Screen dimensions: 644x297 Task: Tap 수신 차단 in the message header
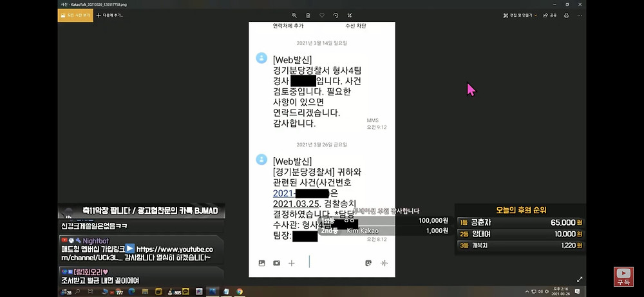tap(355, 26)
